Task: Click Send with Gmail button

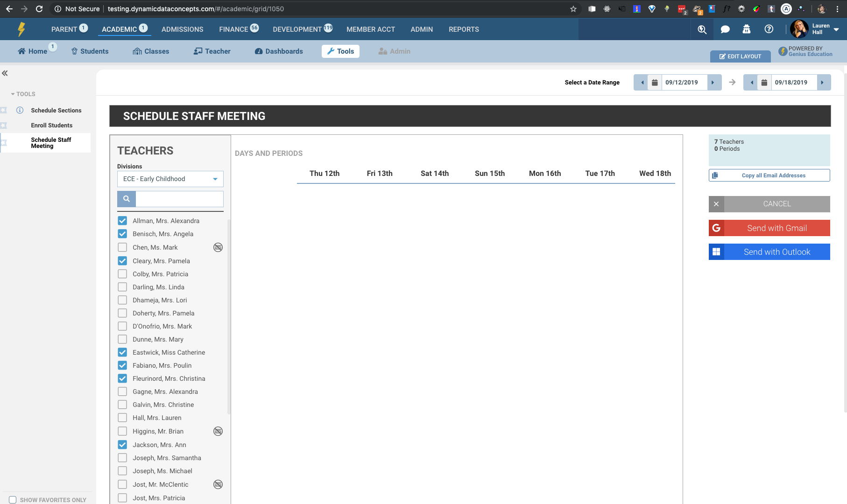Action: pos(769,228)
